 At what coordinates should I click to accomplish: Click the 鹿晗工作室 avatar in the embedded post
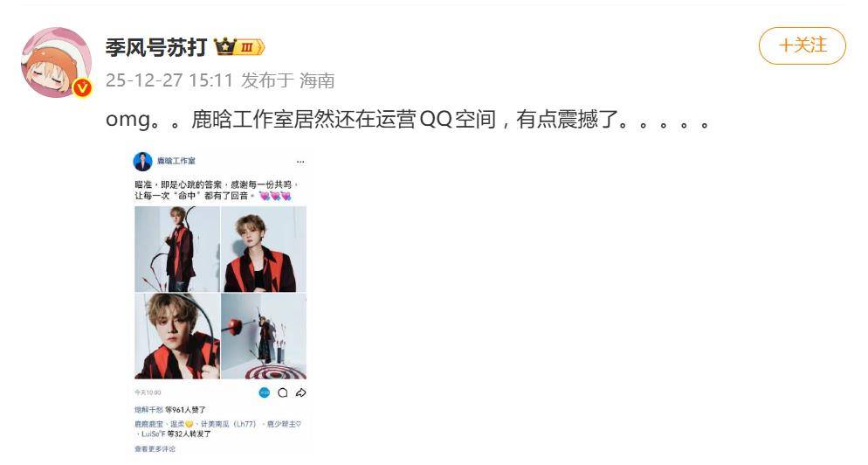click(x=143, y=162)
